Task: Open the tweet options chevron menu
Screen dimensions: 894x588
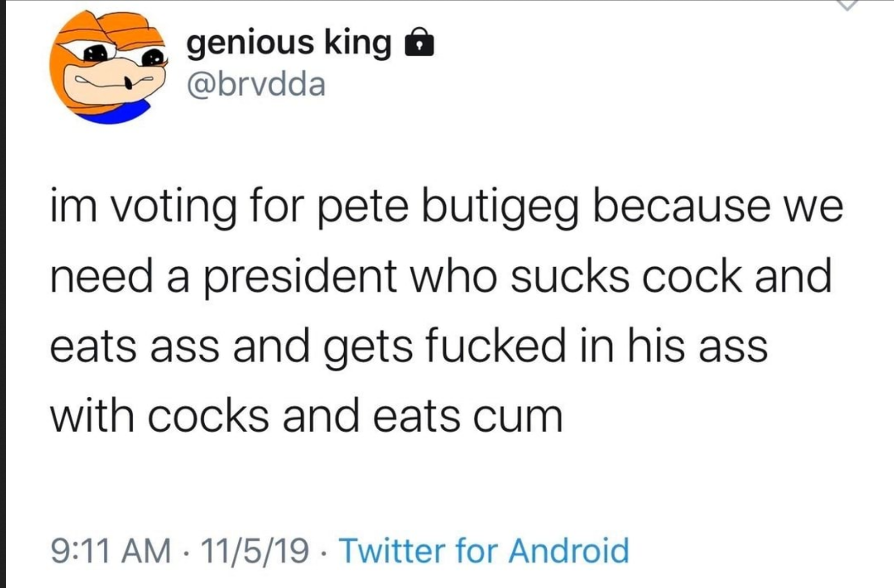Action: 845,4
